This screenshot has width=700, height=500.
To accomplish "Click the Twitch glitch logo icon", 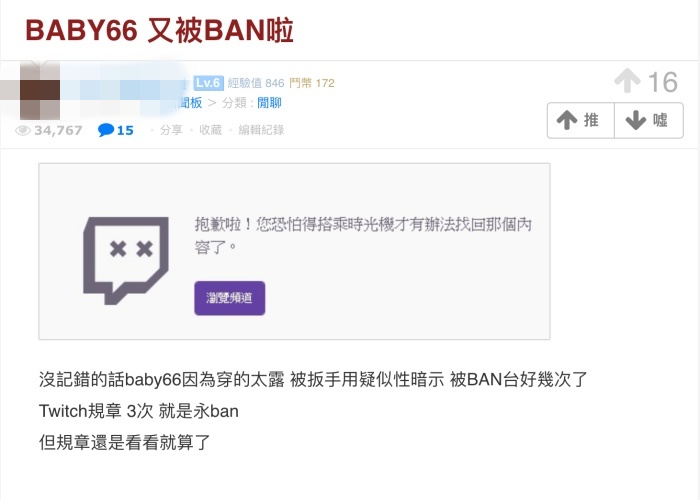I will [126, 261].
